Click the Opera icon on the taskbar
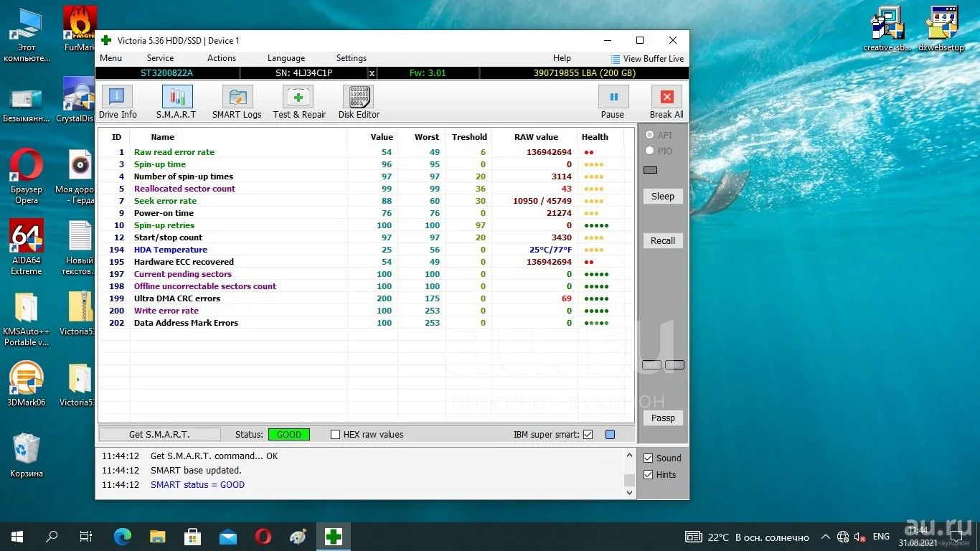The image size is (980, 551). coord(263,536)
